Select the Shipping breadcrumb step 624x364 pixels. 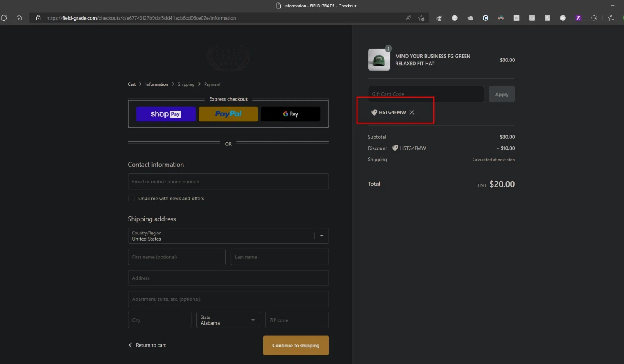click(186, 84)
